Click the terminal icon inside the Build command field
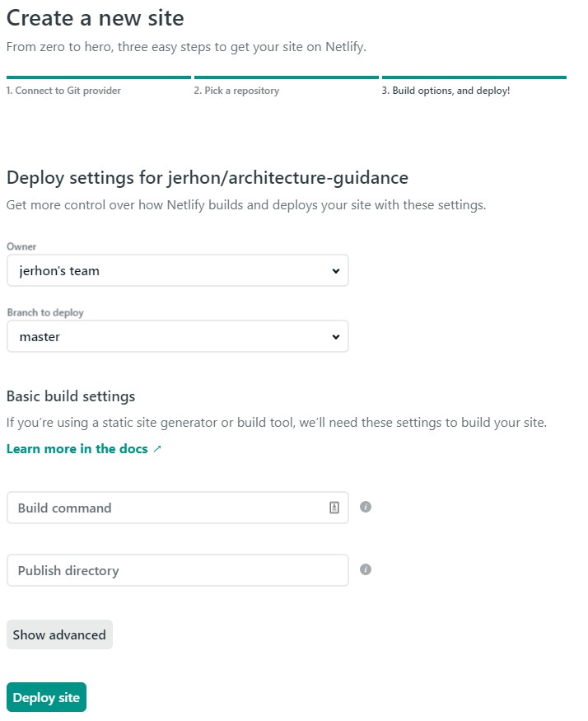Screen dimensions: 588x721 point(335,508)
